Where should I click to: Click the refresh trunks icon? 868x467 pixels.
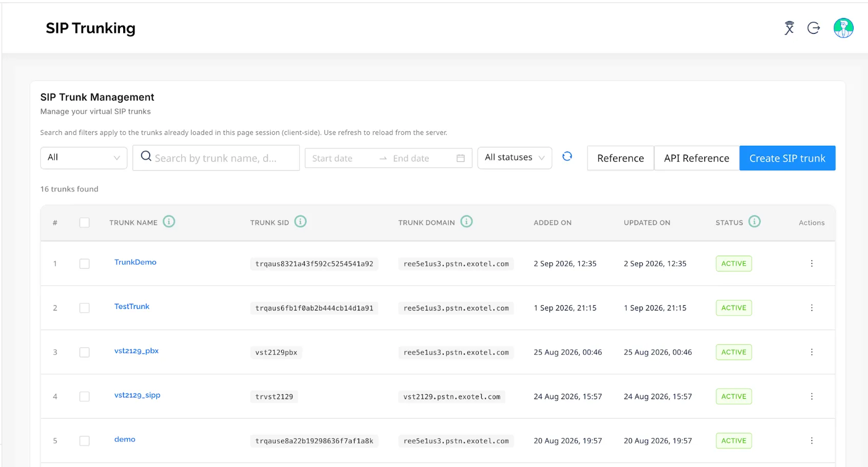click(x=567, y=157)
